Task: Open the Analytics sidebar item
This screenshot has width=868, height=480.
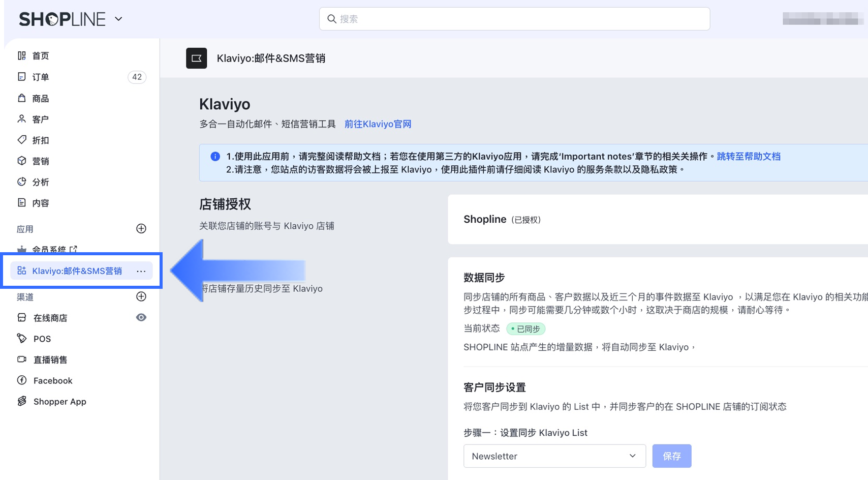Action: [41, 182]
